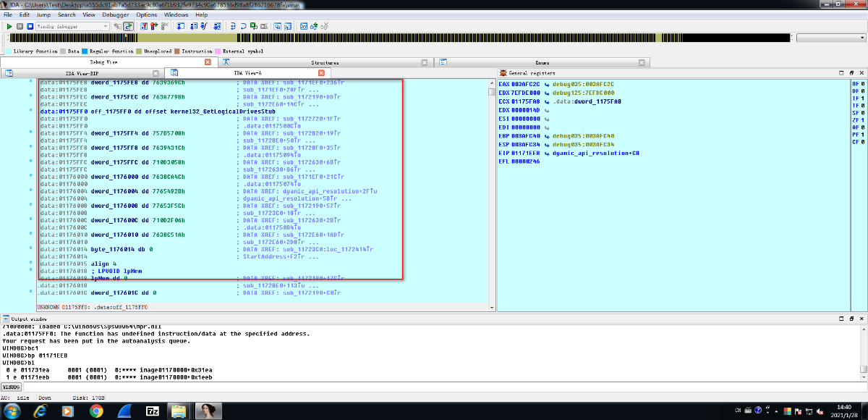The image size is (868, 420).
Task: Click the EIP register value 01171EEB
Action: [527, 154]
